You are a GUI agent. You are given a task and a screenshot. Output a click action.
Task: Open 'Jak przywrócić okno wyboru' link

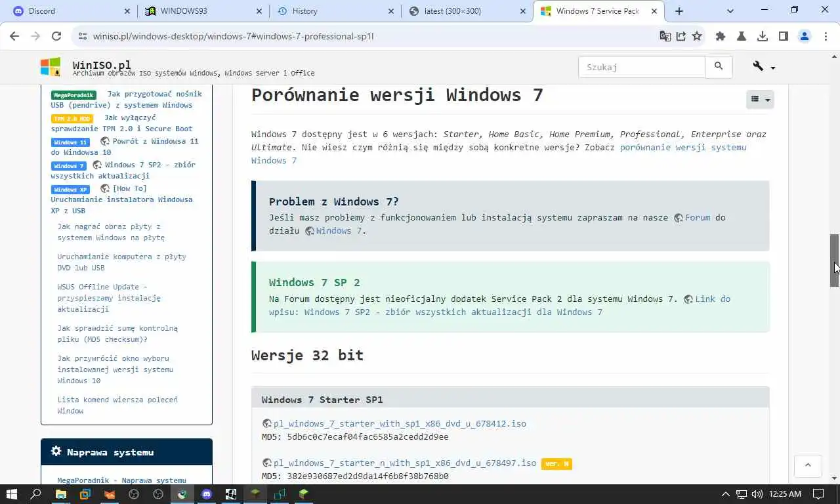(115, 369)
